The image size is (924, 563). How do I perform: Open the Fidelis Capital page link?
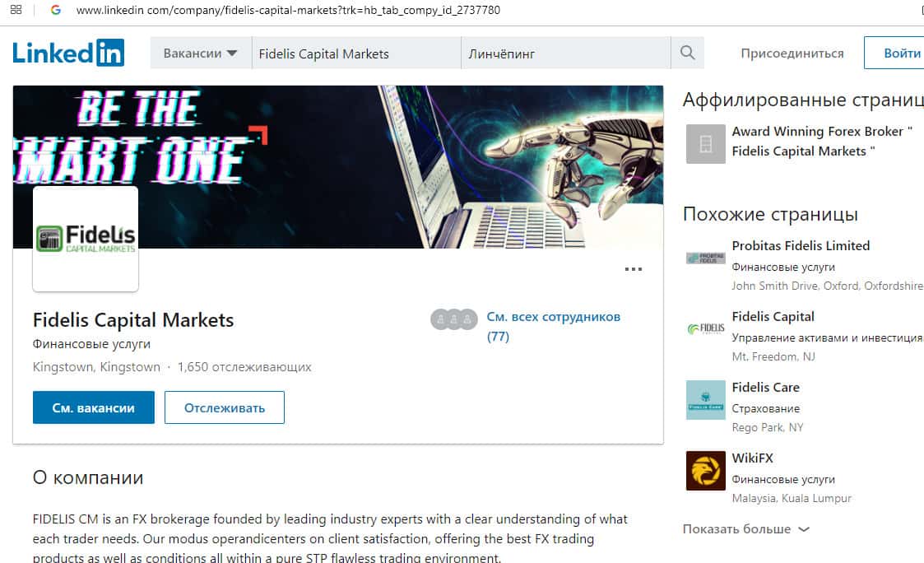pos(773,316)
